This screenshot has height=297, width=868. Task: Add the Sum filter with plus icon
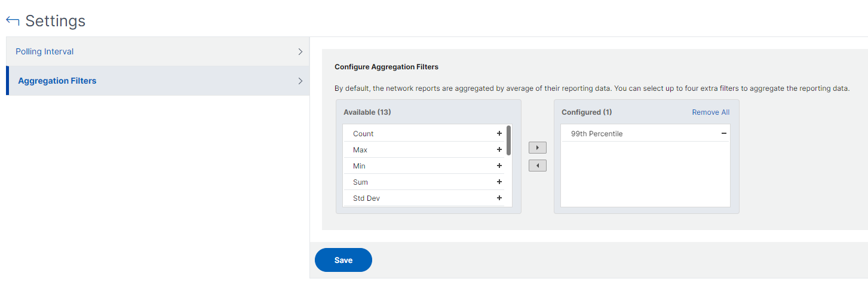499,182
